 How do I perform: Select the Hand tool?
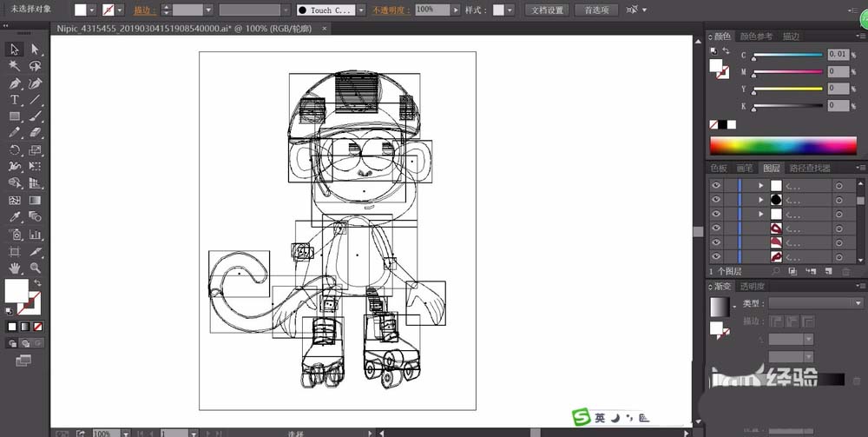tap(15, 268)
